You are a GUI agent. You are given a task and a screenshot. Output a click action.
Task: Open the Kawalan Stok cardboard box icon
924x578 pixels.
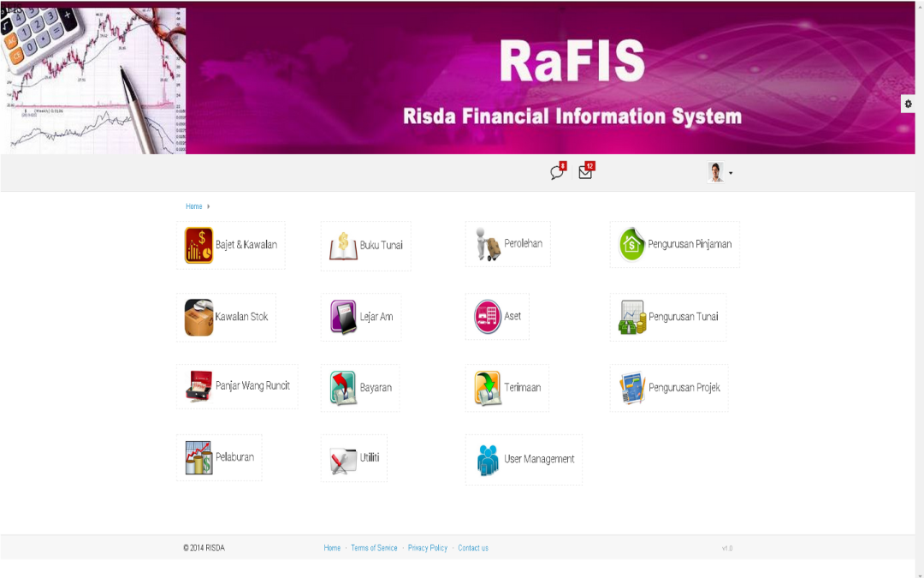[198, 318]
